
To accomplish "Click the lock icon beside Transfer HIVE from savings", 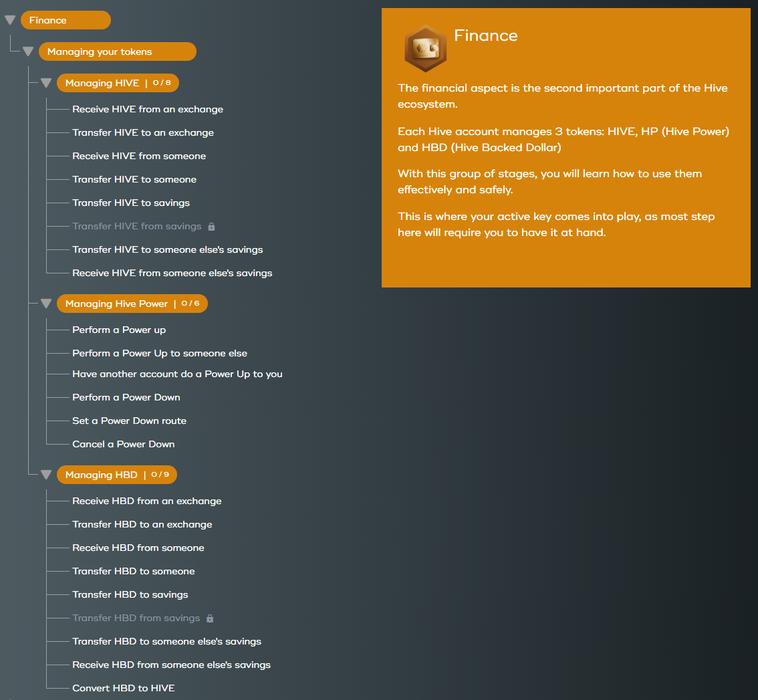I will 211,227.
